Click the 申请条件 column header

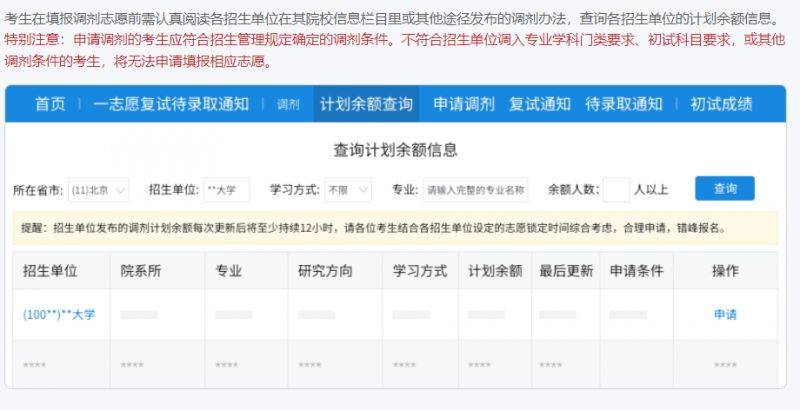(637, 271)
